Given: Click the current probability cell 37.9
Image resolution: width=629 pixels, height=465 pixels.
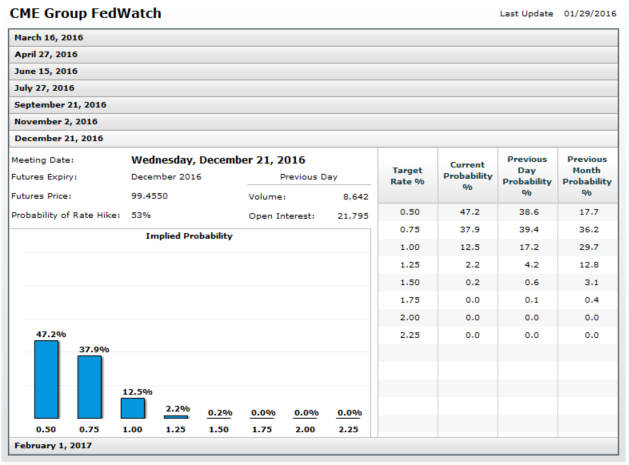Looking at the screenshot, I should click(470, 230).
